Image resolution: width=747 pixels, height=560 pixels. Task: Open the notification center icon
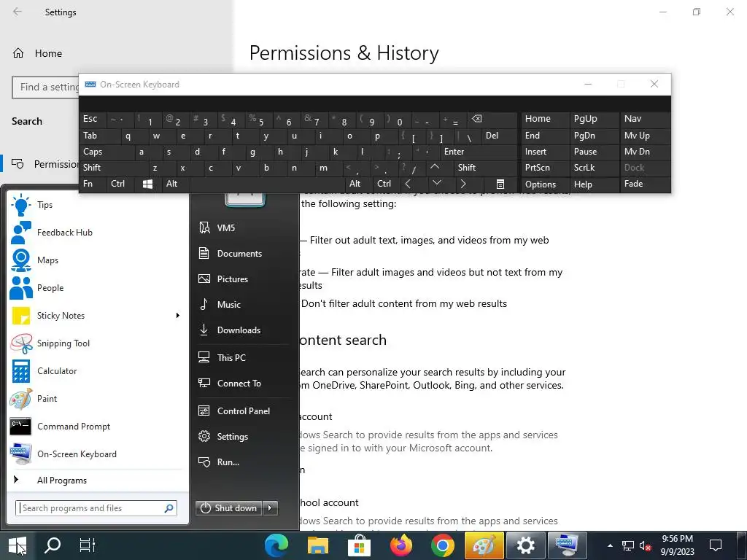click(x=715, y=545)
